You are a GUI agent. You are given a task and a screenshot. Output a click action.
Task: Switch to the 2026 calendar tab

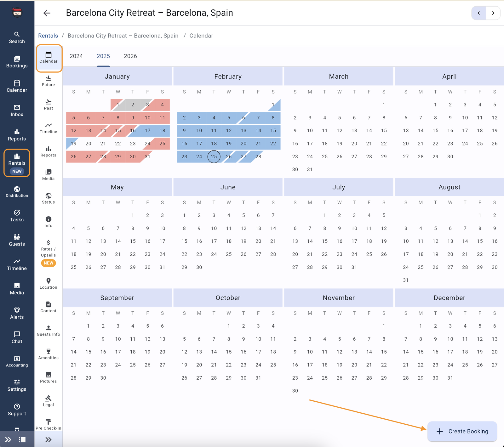click(130, 56)
